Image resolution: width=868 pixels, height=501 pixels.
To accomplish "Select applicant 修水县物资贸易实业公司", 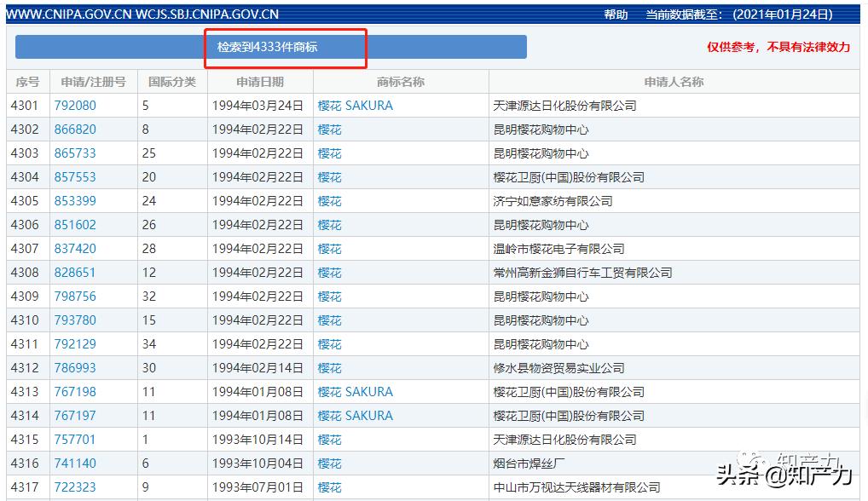I will coord(559,368).
